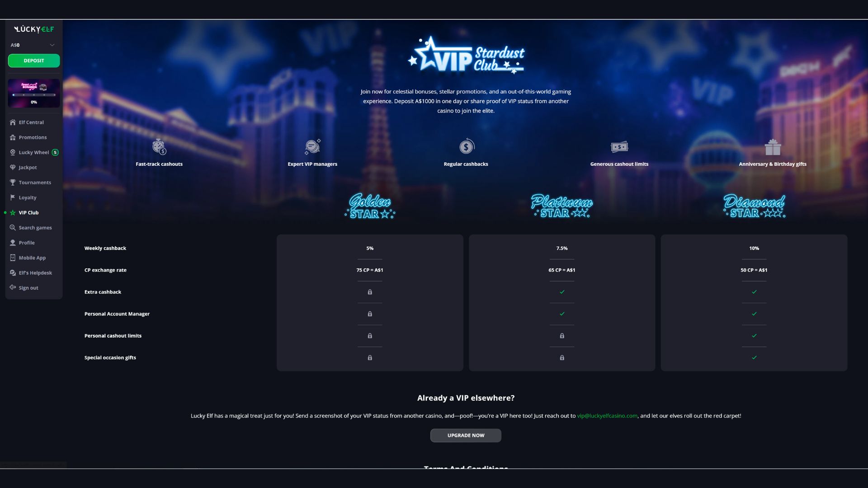Viewport: 868px width, 488px height.
Task: Click Golden Star '75 CP = A$1' value
Action: (370, 270)
